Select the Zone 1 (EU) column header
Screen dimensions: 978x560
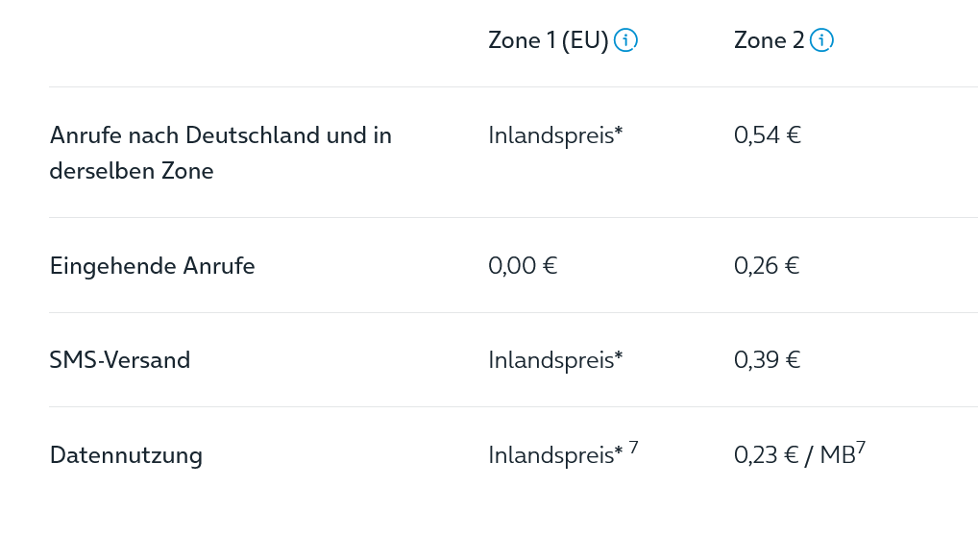click(549, 40)
